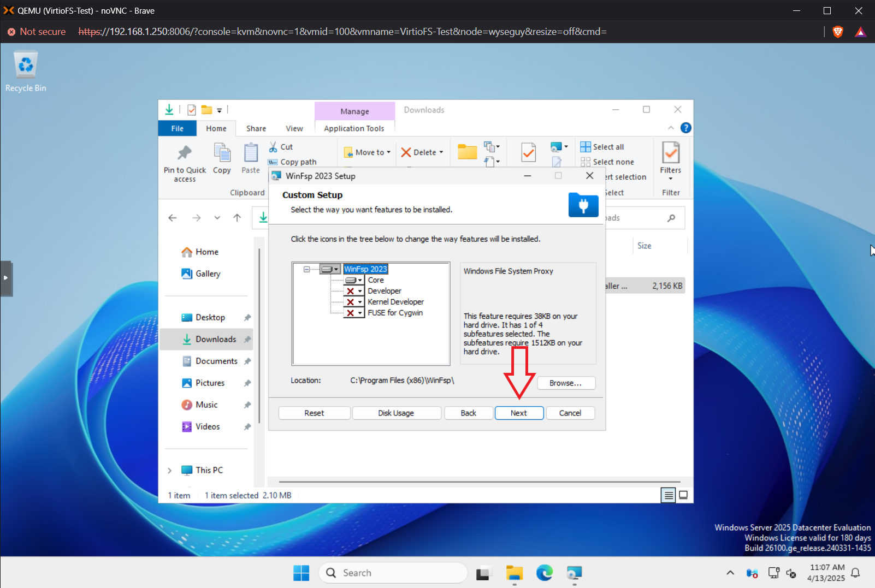Click Cancel in WinFsp Setup
Image resolution: width=875 pixels, height=588 pixels.
tap(570, 413)
